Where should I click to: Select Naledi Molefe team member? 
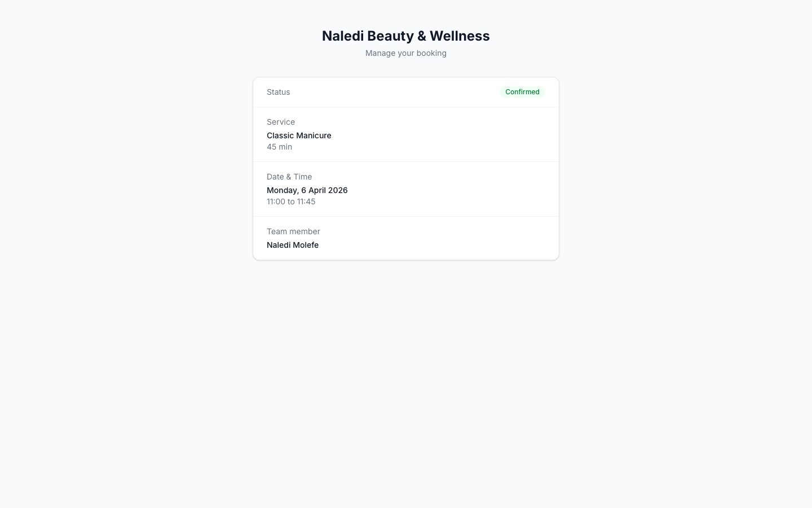coord(292,245)
